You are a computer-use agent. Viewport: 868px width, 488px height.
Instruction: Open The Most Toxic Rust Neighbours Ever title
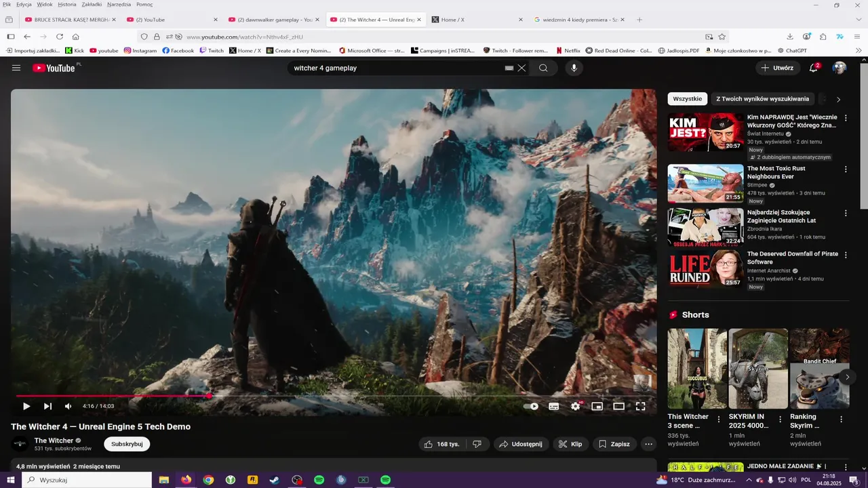point(776,172)
